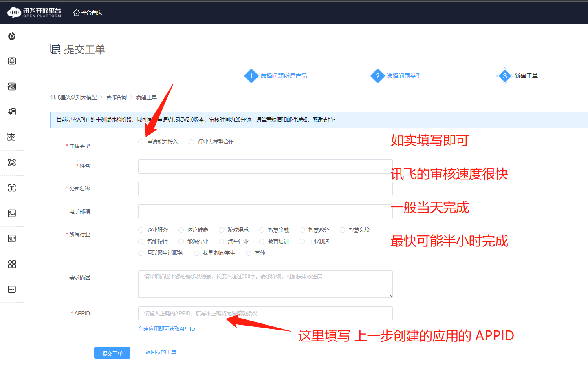Click the home icon beside 平台首页
588x370 pixels.
(x=76, y=12)
